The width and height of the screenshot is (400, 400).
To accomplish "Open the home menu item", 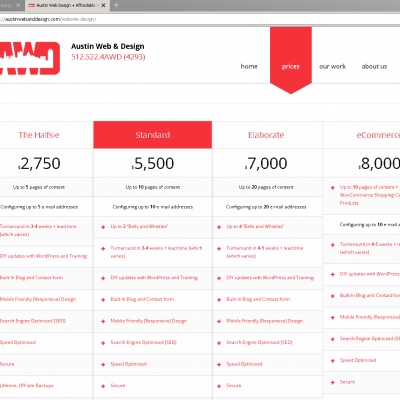I will (x=249, y=66).
